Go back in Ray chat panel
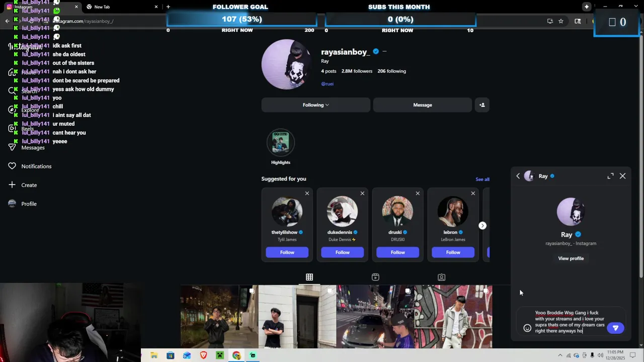Image resolution: width=644 pixels, height=362 pixels. pos(518,176)
